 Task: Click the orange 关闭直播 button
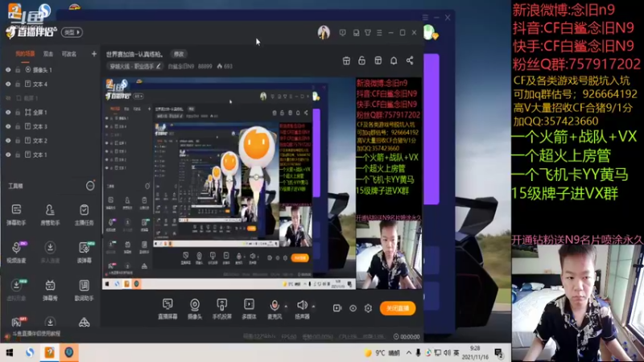click(398, 308)
